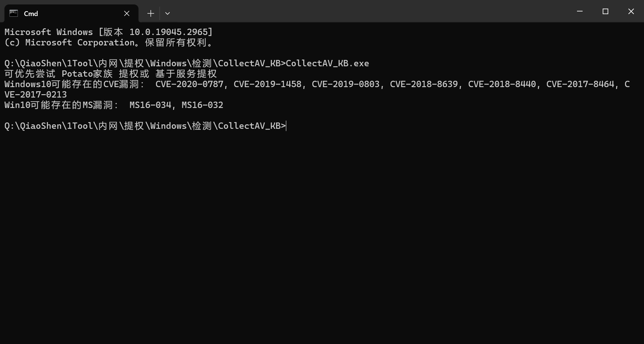This screenshot has height=344, width=644.
Task: Select the Cmd tab title
Action: point(31,14)
